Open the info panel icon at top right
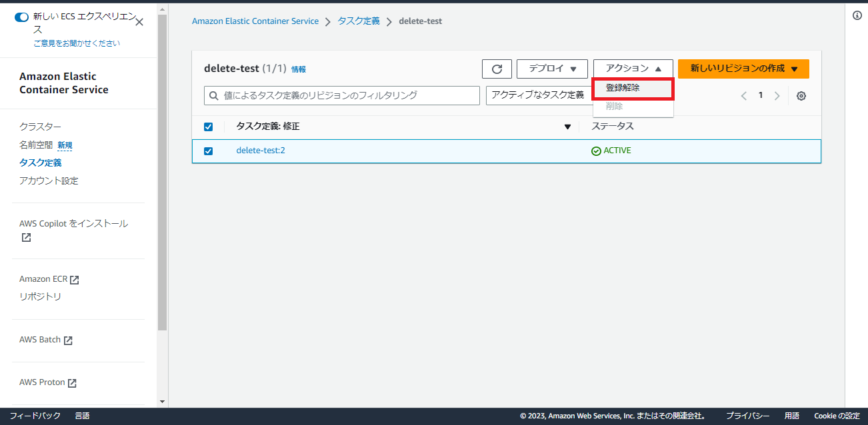Screen dimensions: 868x425 [857, 15]
